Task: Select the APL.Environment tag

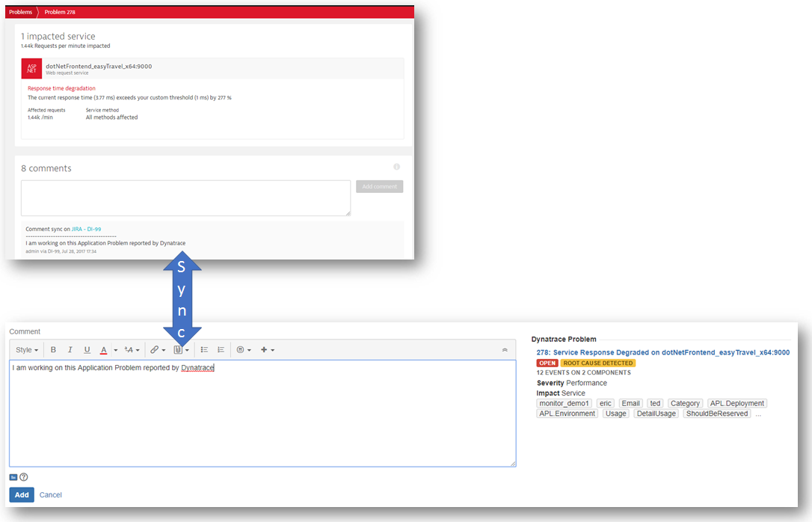Action: (567, 414)
